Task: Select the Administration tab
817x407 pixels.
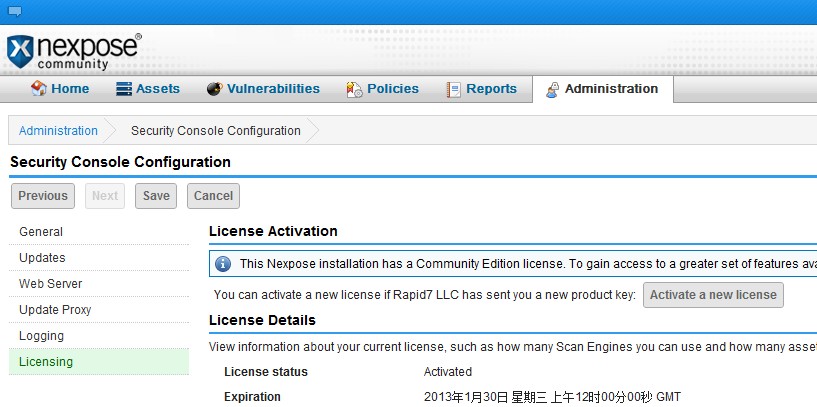Action: click(x=603, y=89)
